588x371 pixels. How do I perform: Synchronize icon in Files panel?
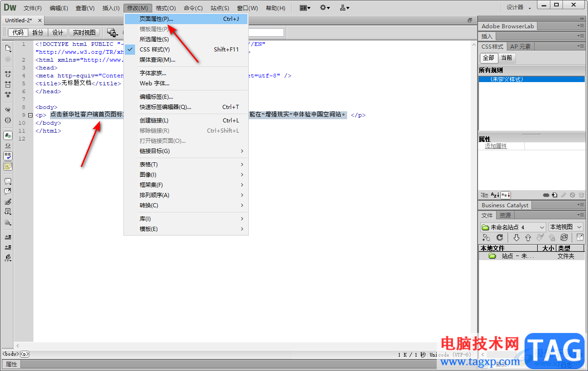[x=564, y=237]
